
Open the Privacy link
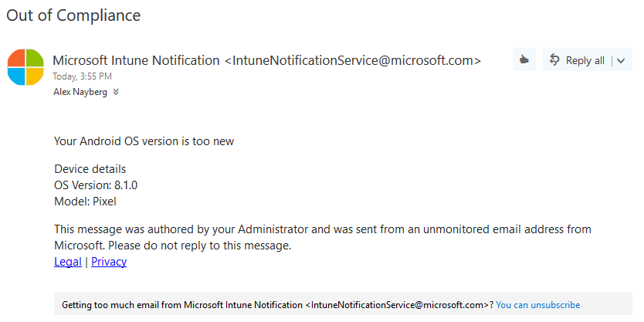coord(109,262)
